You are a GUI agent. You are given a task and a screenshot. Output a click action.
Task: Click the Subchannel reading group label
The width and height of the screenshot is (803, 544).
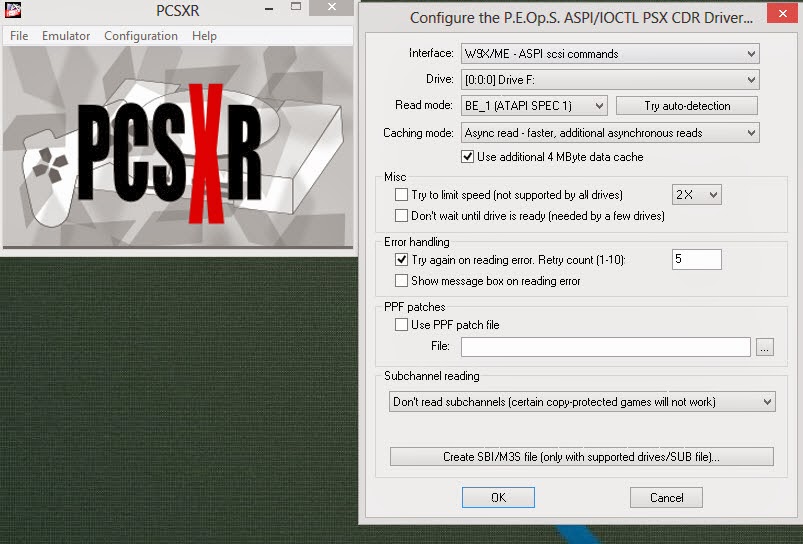point(432,376)
